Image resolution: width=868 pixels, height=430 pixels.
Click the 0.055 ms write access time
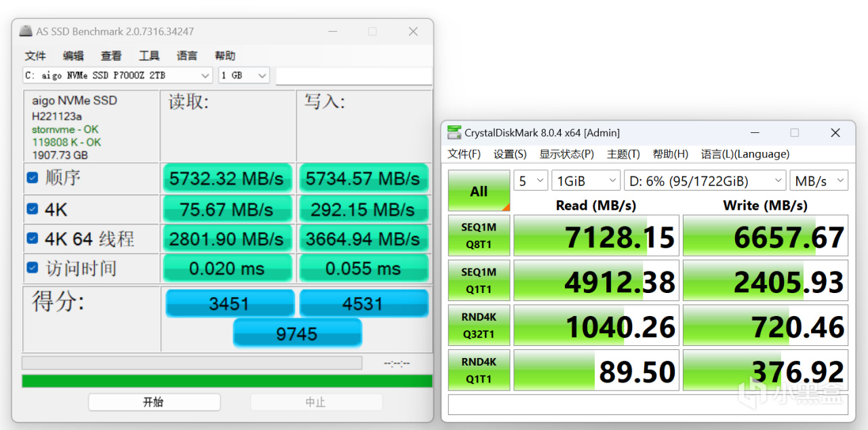[x=363, y=269]
